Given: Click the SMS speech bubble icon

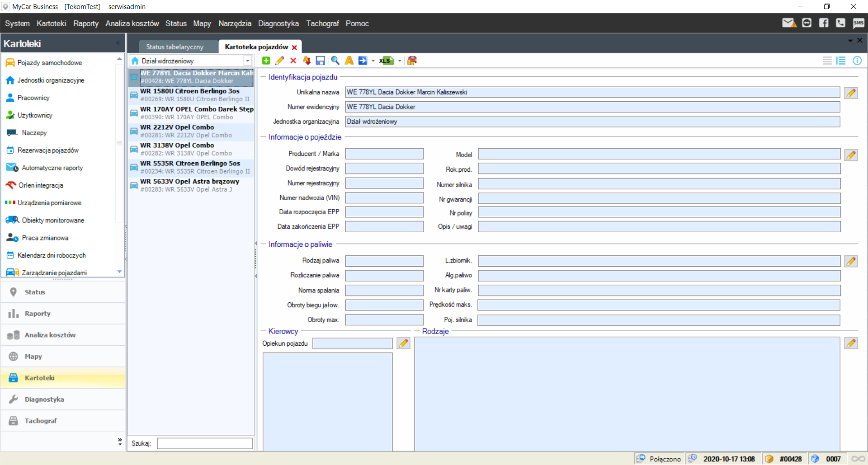Looking at the screenshot, I should pyautogui.click(x=858, y=23).
